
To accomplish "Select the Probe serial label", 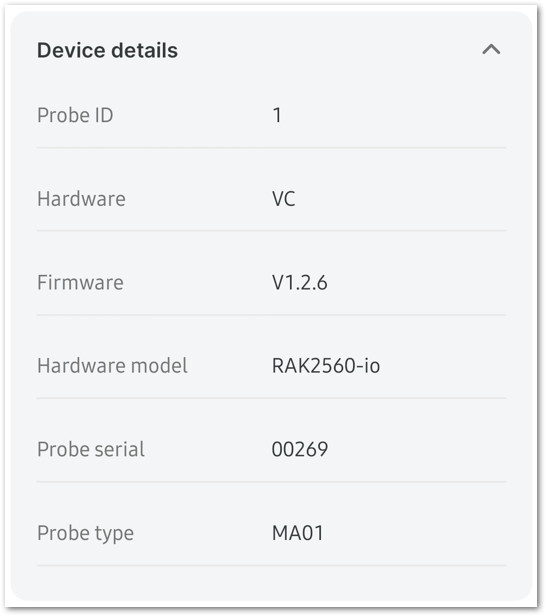I will (x=91, y=449).
